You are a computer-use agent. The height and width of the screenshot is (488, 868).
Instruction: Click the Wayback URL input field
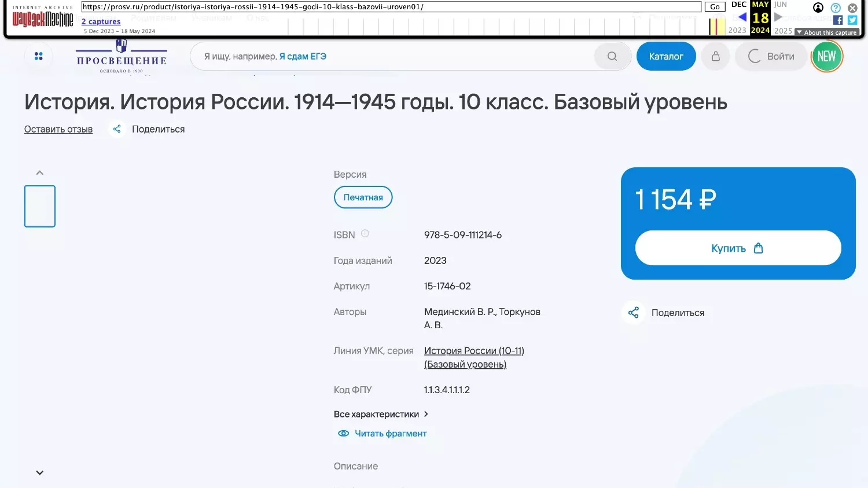pyautogui.click(x=391, y=7)
